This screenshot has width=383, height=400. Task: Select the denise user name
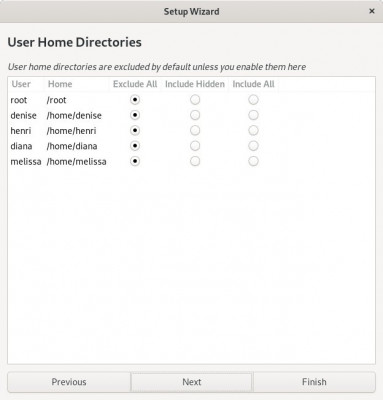tap(23, 115)
